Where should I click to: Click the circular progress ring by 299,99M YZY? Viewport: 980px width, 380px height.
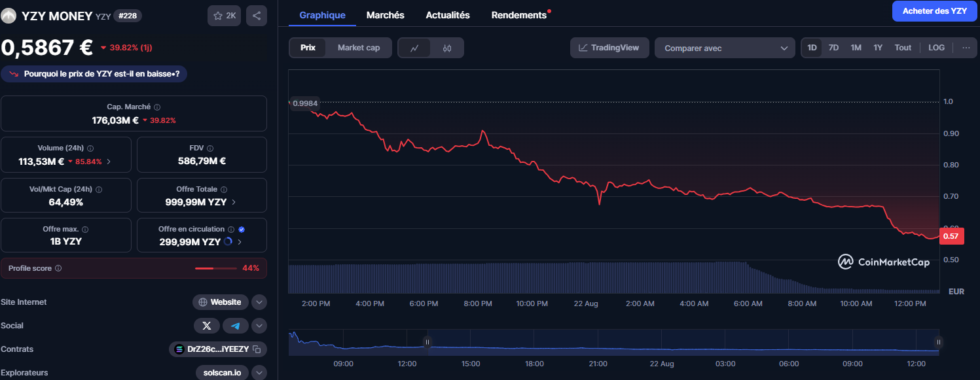(228, 241)
